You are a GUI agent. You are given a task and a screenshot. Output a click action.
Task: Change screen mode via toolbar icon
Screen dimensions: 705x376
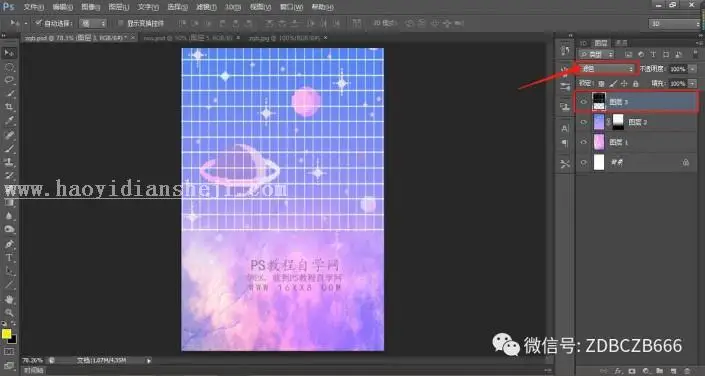click(9, 365)
